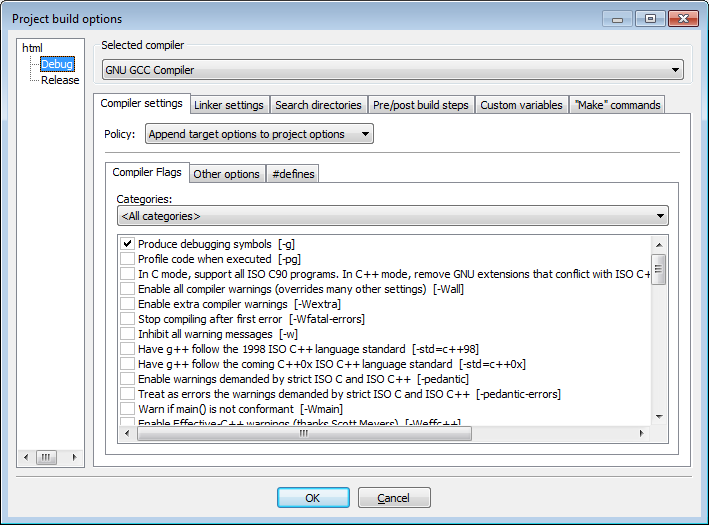This screenshot has width=709, height=525.
Task: Enable all compiler warnings [-Wall] checkbox
Action: [127, 289]
